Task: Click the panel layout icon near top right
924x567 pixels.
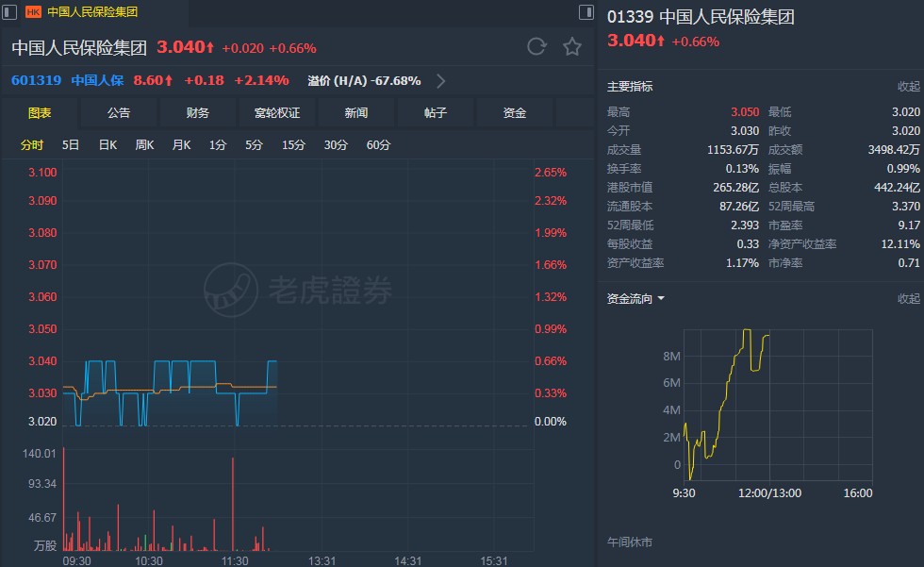Action: point(586,12)
